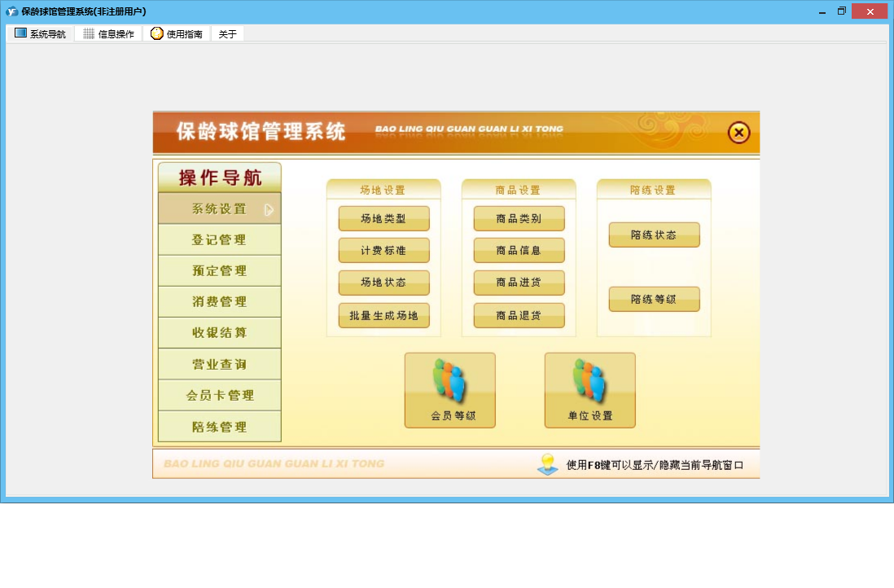Screen dimensions: 894x588
Task: Click the arrow on the 系统设置 item
Action: pyautogui.click(x=269, y=210)
